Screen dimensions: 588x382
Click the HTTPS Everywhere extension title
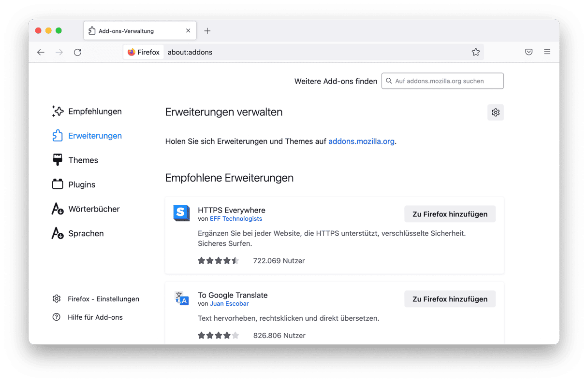tap(232, 210)
